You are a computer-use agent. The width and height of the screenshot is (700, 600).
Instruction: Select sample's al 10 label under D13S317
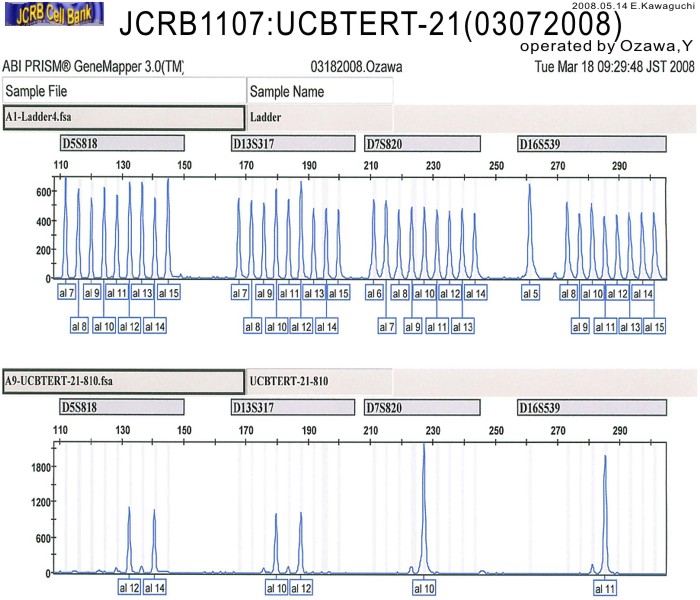(x=276, y=587)
